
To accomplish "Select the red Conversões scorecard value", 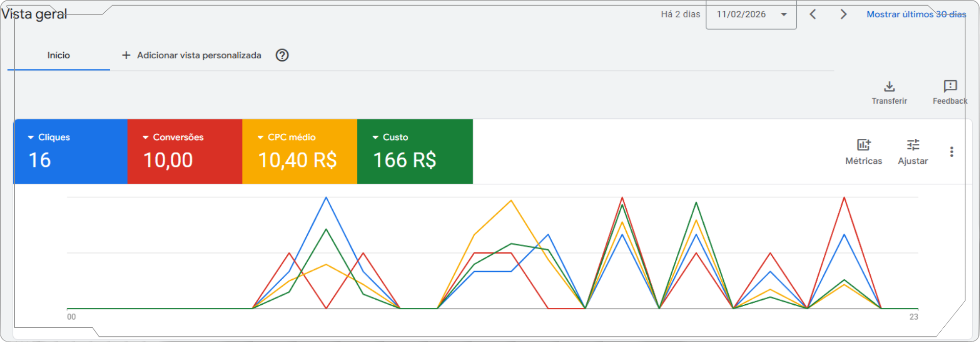I will 168,160.
